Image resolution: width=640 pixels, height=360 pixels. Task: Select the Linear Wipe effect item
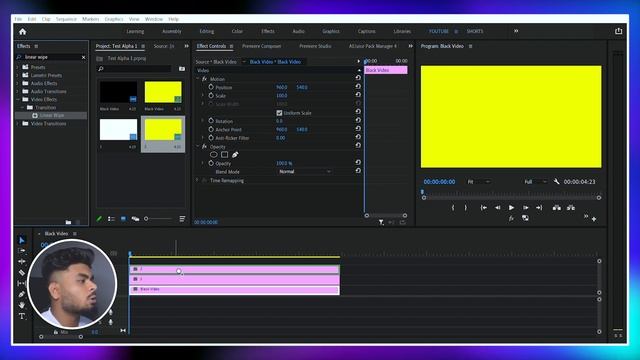tap(51, 116)
